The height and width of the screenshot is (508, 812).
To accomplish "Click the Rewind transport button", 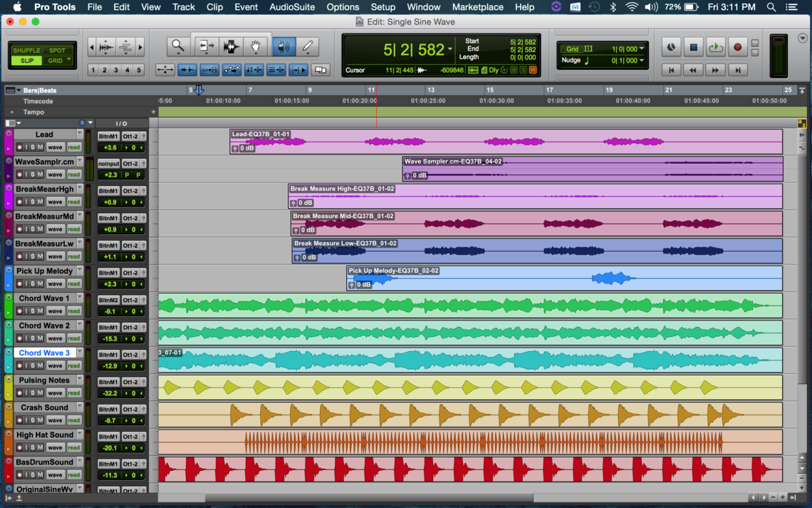I will [x=693, y=70].
